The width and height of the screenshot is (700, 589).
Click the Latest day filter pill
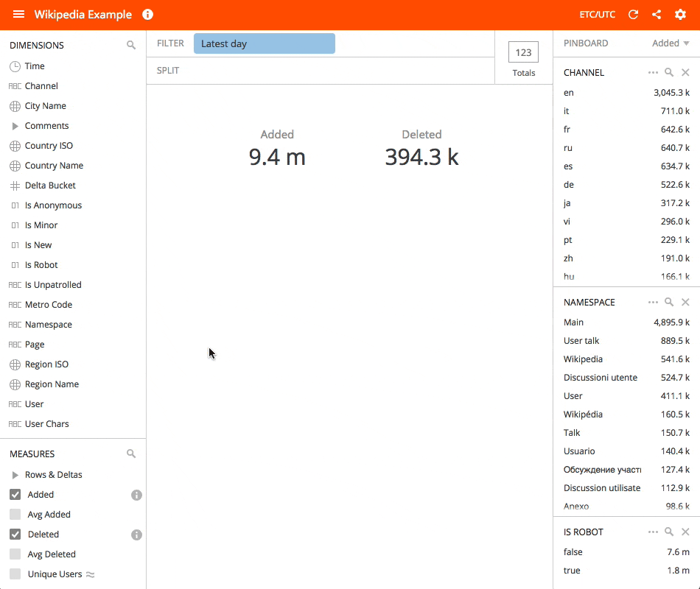(x=264, y=43)
